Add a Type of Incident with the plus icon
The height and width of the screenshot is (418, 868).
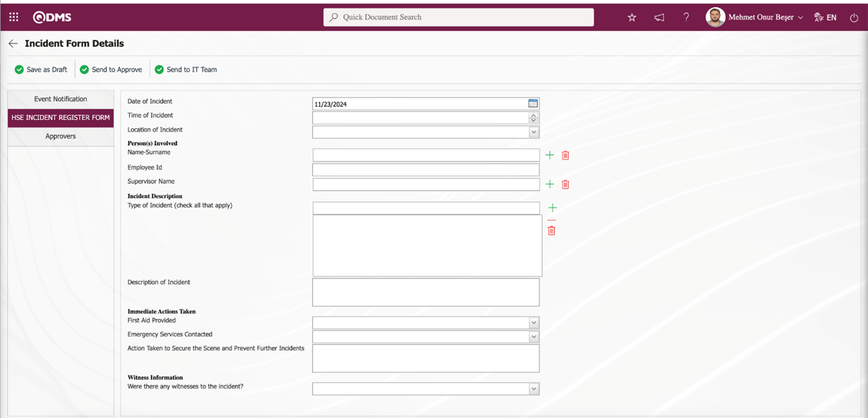[x=552, y=208]
